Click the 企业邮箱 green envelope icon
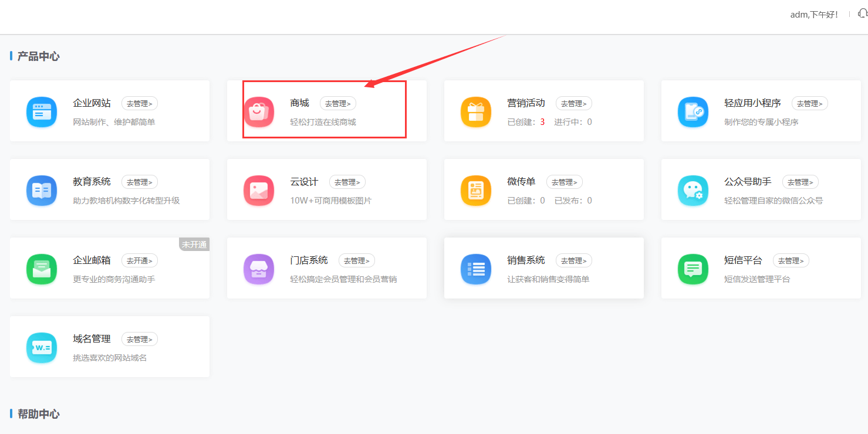This screenshot has height=434, width=868. [42, 269]
